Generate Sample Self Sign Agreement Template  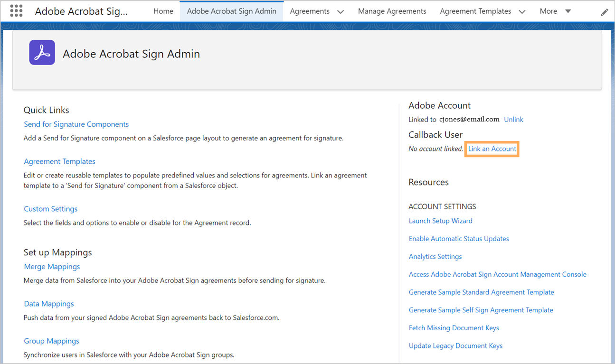(481, 310)
